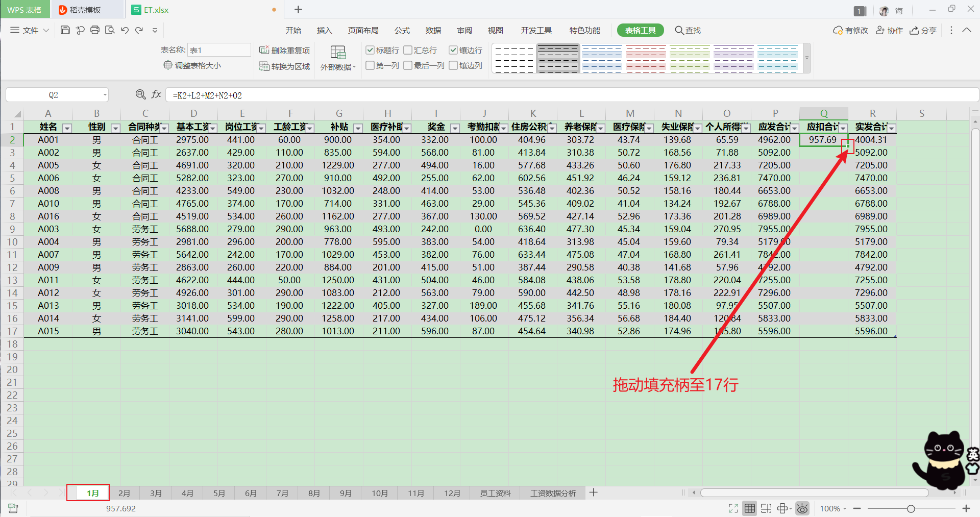Open Print Preview icon in quick toolbar
The image size is (980, 517).
tap(110, 30)
